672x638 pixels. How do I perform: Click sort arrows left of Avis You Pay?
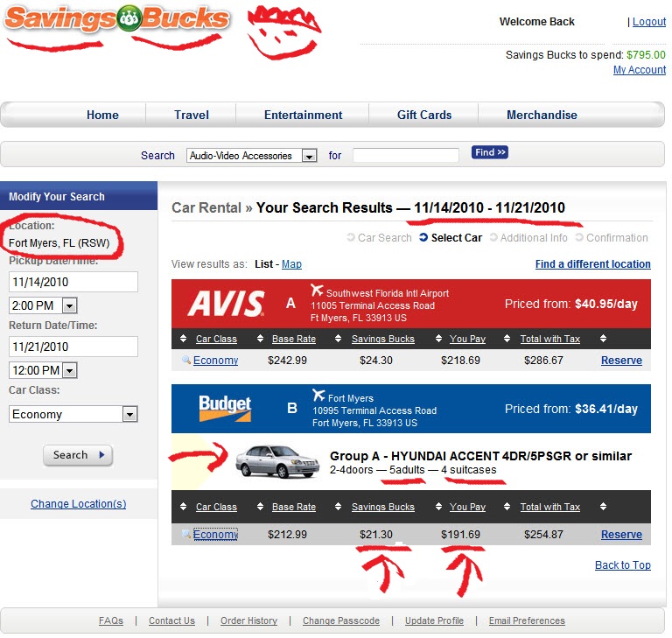[438, 339]
